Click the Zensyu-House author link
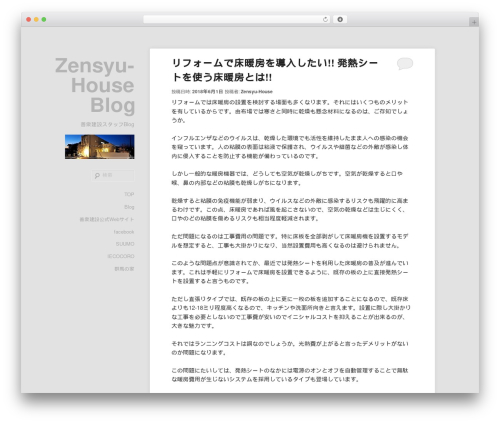 click(x=256, y=92)
